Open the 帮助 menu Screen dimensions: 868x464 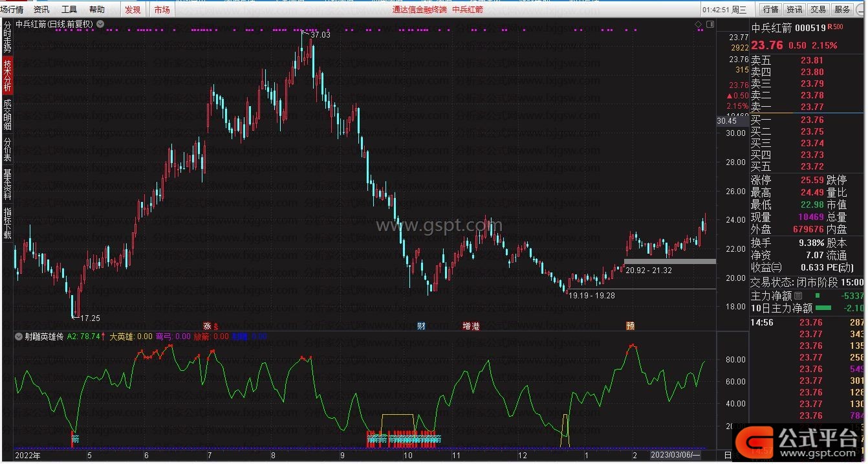click(x=97, y=10)
